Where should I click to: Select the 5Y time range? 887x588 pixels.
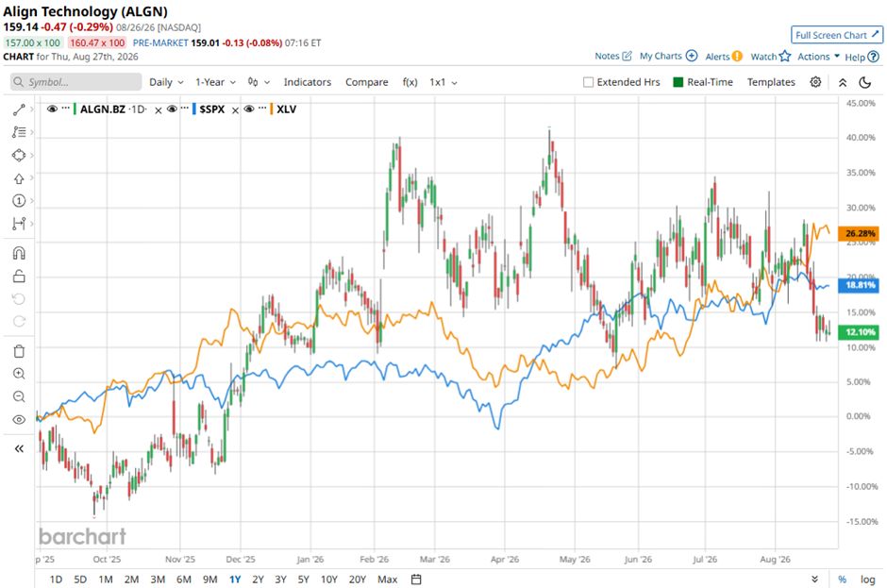304,579
